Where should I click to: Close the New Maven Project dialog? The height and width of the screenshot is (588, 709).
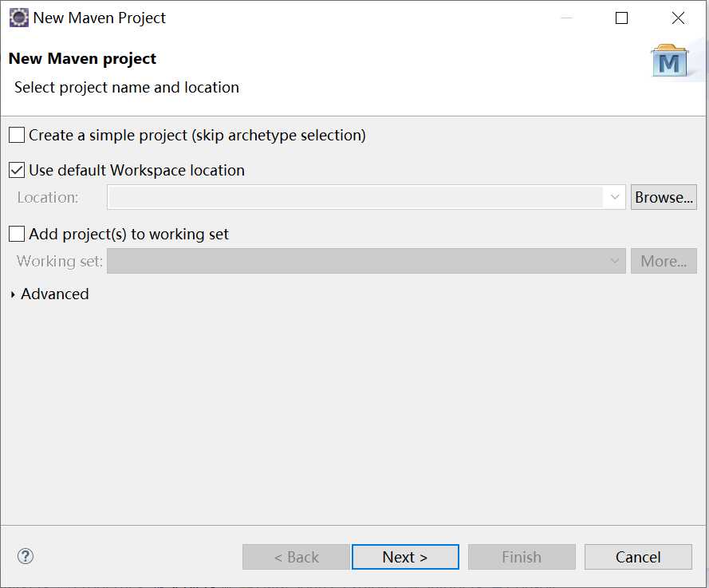point(678,18)
